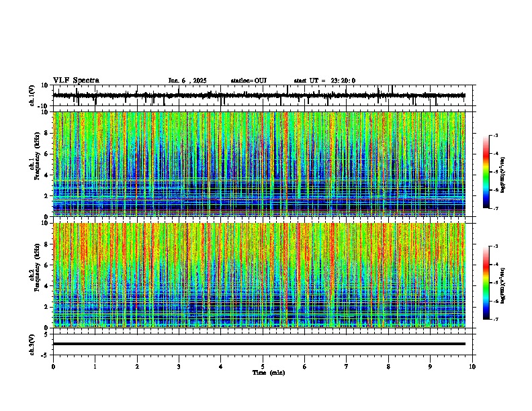Screen dimensions: 532x411
Task: Click the "2" kHz tick on ch.1 frequency axis
Action: (x=47, y=195)
